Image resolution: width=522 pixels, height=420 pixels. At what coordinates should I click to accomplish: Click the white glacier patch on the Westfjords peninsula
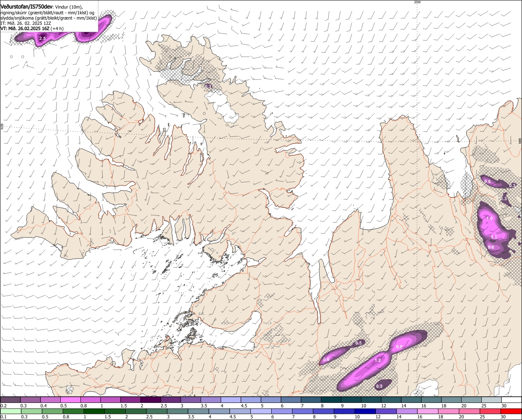[x=222, y=107]
